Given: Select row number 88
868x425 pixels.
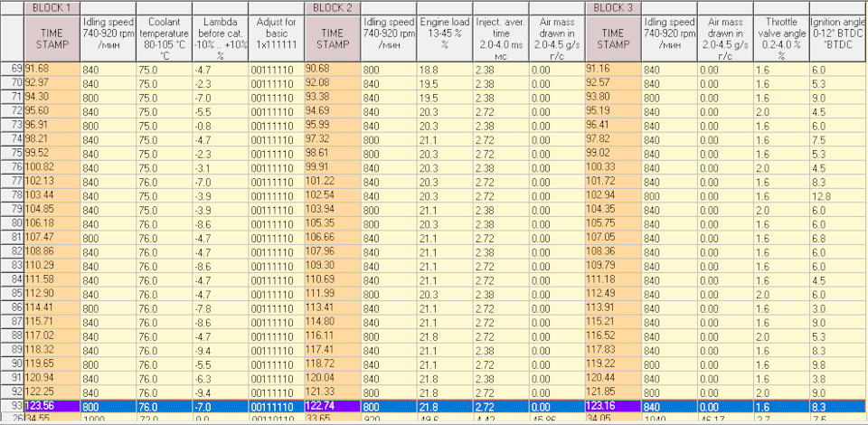Looking at the screenshot, I should [12, 335].
